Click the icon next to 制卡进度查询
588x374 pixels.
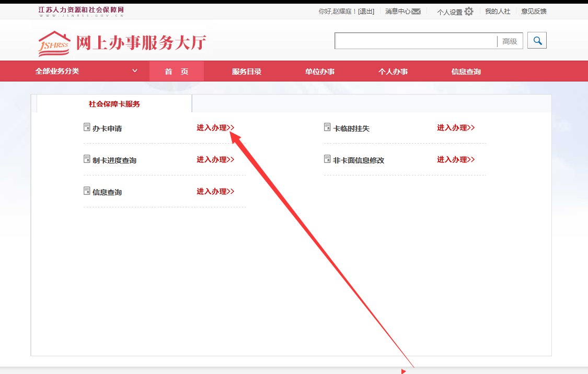point(86,158)
